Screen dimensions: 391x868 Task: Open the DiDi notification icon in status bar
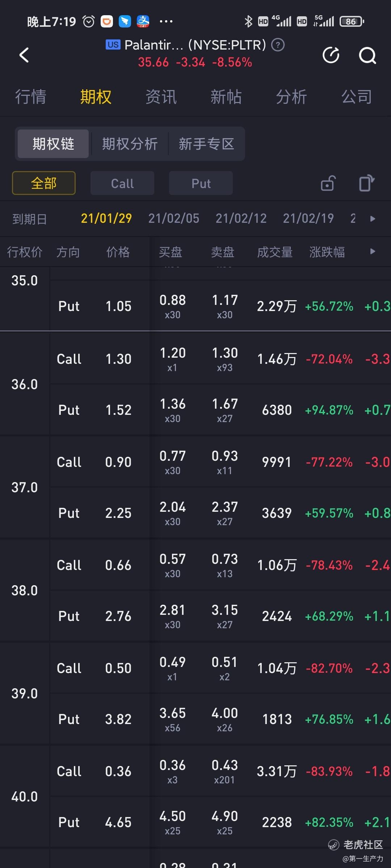(x=107, y=22)
